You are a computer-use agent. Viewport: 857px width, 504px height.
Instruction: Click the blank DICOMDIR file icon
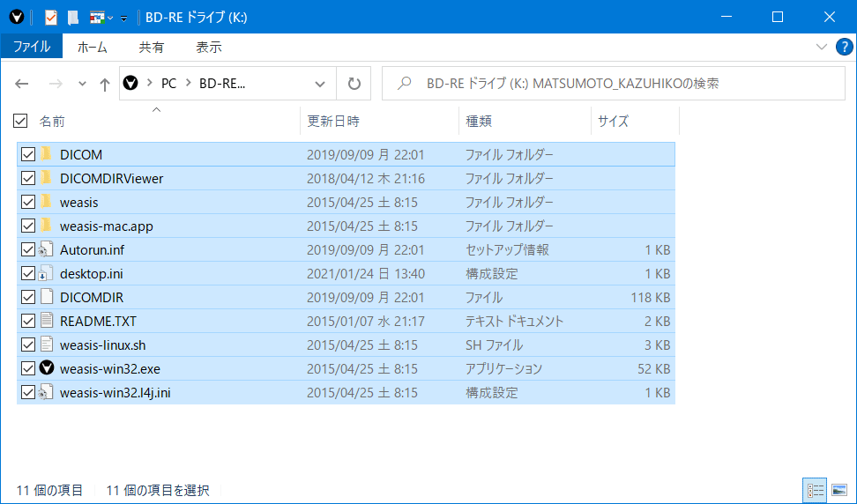(x=47, y=297)
